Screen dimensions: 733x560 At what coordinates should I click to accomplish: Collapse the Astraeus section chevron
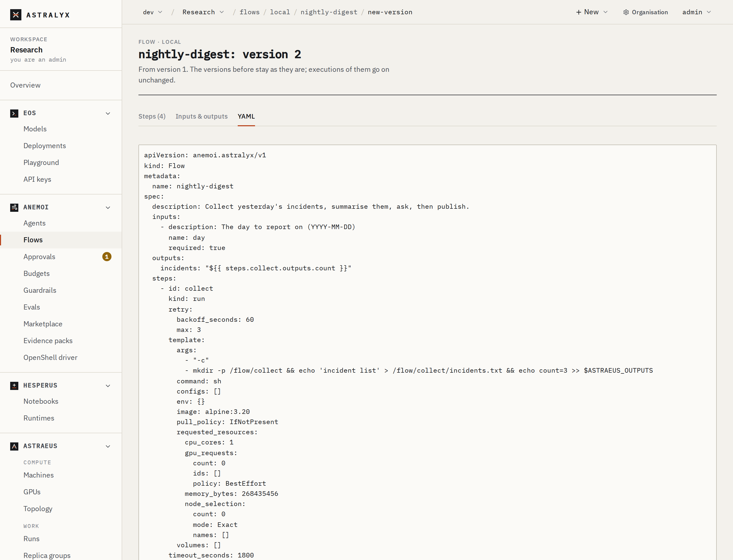click(x=108, y=446)
